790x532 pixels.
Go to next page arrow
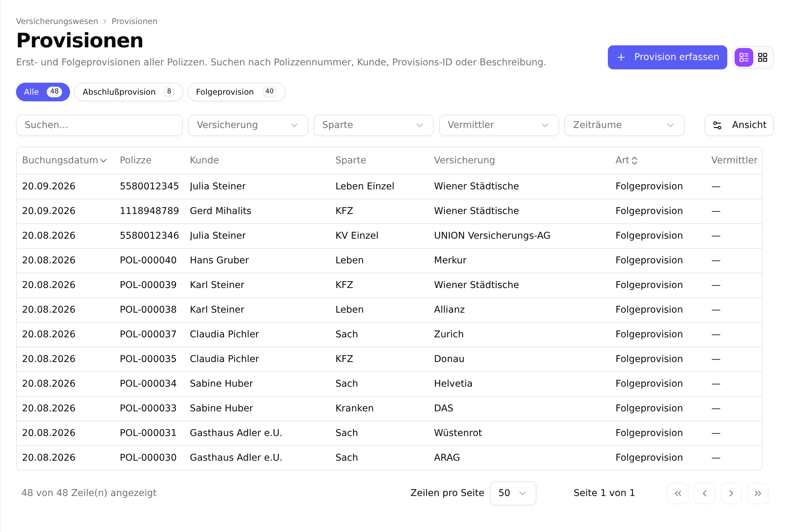coord(731,493)
